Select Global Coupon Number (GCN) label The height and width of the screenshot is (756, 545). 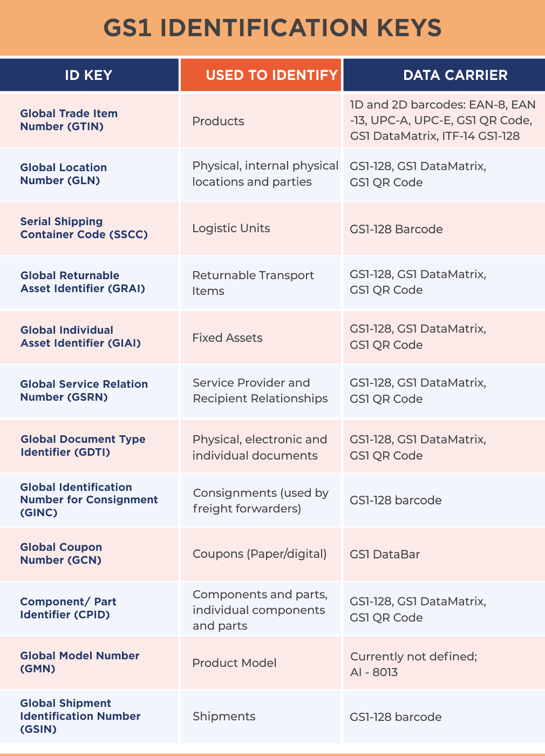click(61, 553)
